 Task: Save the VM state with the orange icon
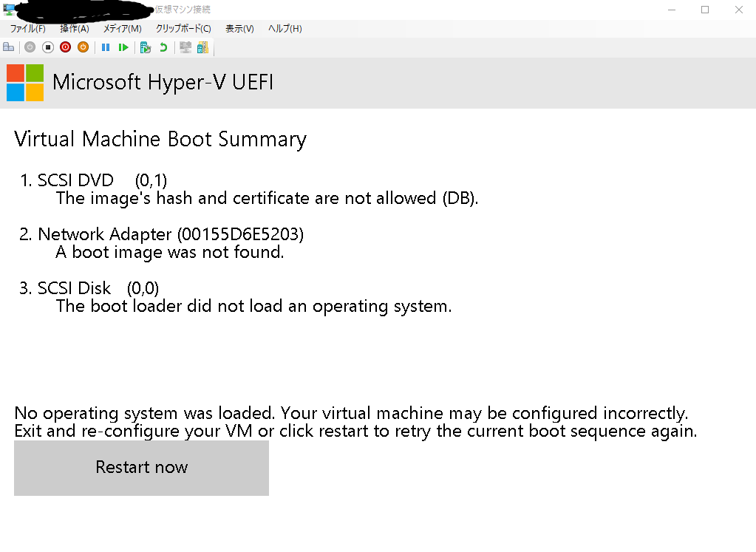[84, 47]
